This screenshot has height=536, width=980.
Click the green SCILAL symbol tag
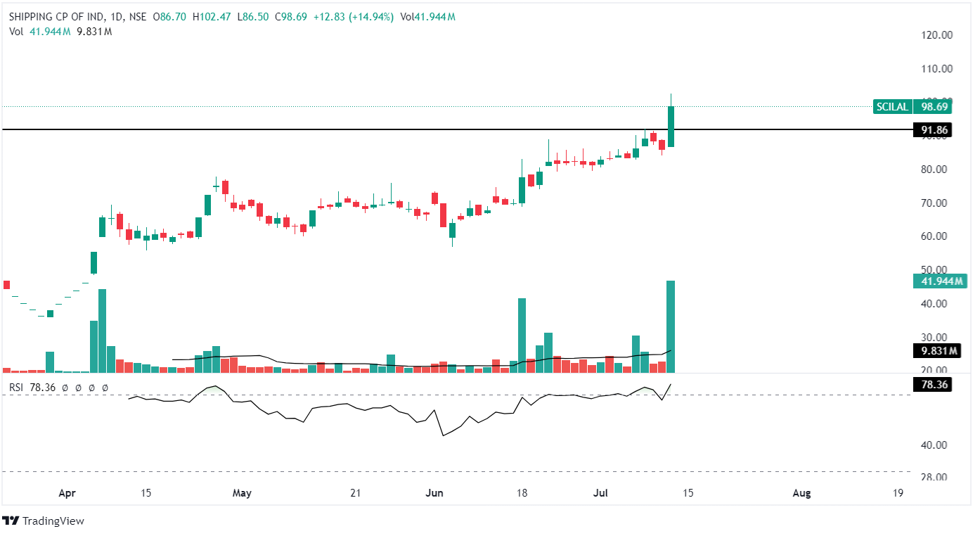(892, 107)
